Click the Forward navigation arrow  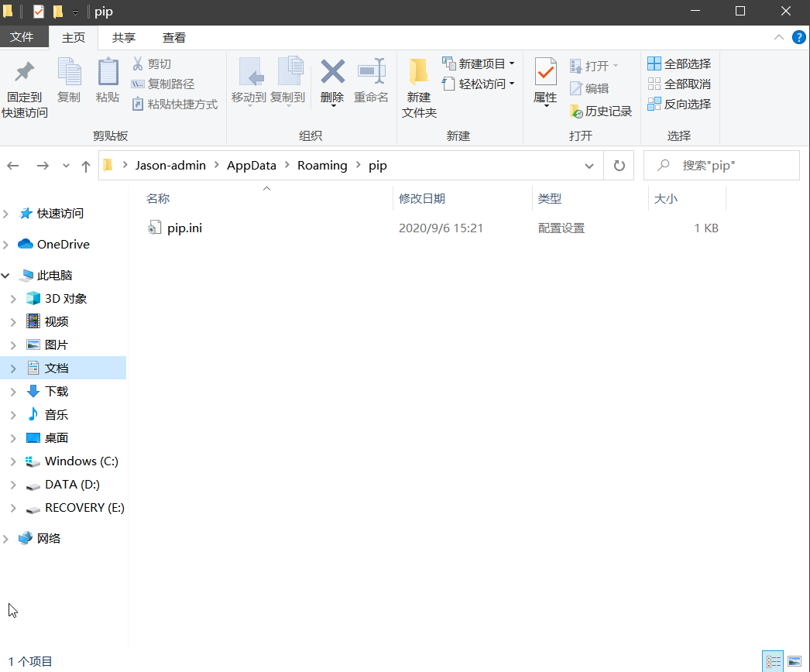click(43, 166)
